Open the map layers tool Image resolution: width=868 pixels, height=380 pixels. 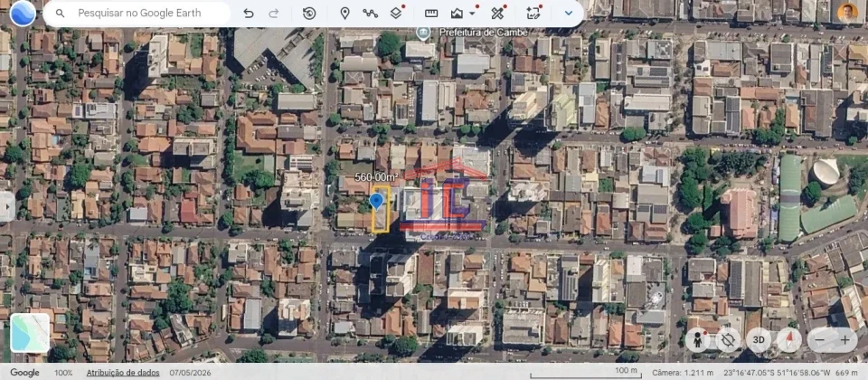[x=396, y=14]
